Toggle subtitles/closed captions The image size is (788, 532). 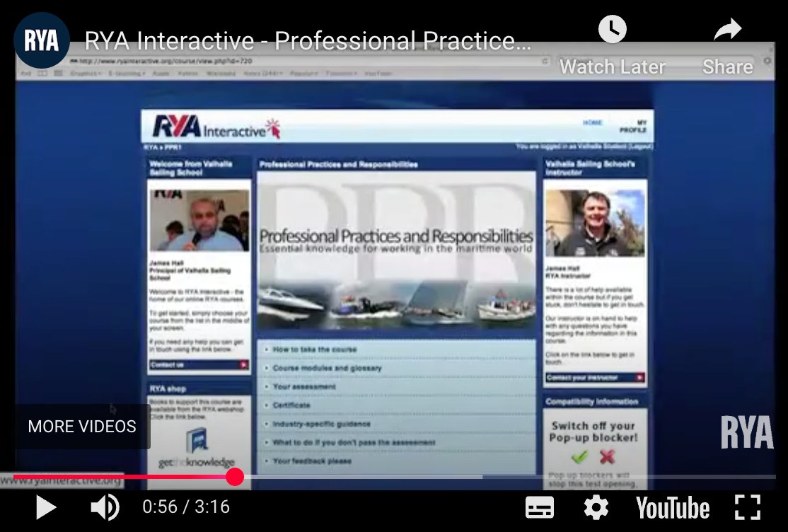[539, 507]
